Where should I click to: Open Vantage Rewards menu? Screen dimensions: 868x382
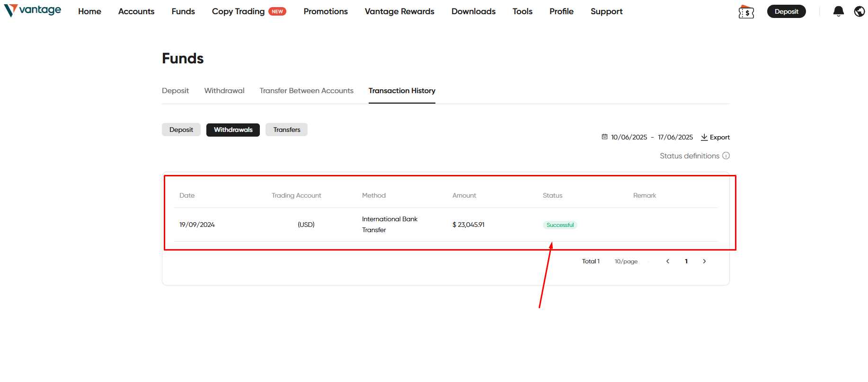tap(399, 11)
